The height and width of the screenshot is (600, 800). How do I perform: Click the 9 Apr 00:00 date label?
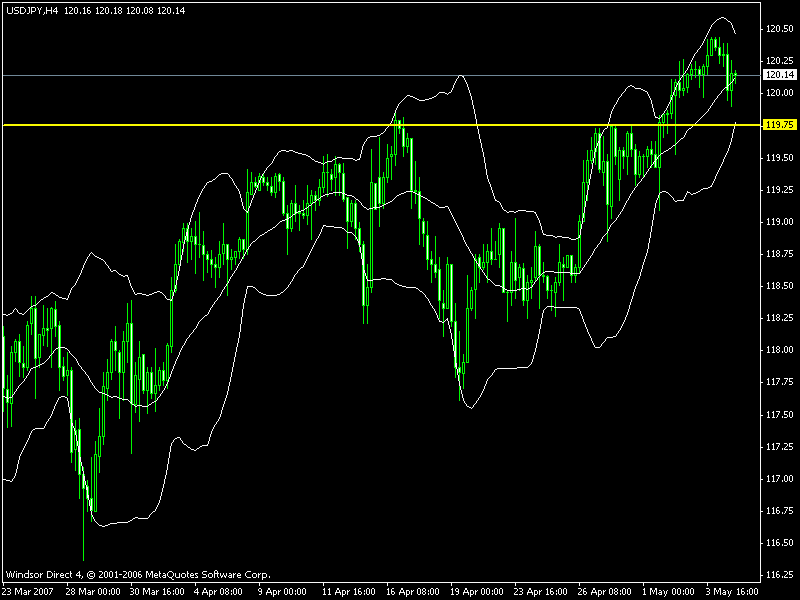click(282, 592)
